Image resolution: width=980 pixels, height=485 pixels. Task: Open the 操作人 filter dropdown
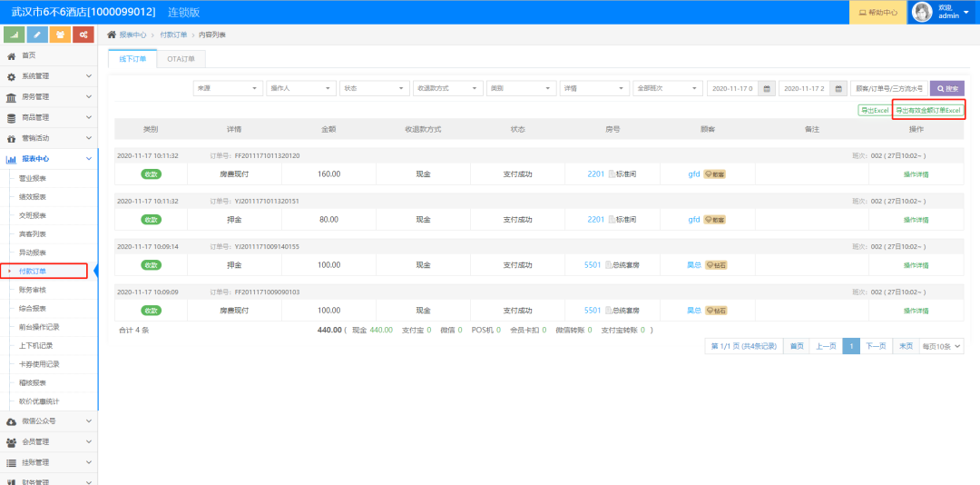[301, 89]
